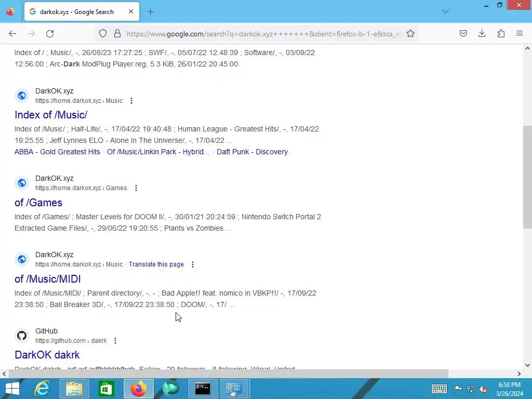Open a new tab with plus button
The width and height of the screenshot is (532, 399).
[x=150, y=12]
